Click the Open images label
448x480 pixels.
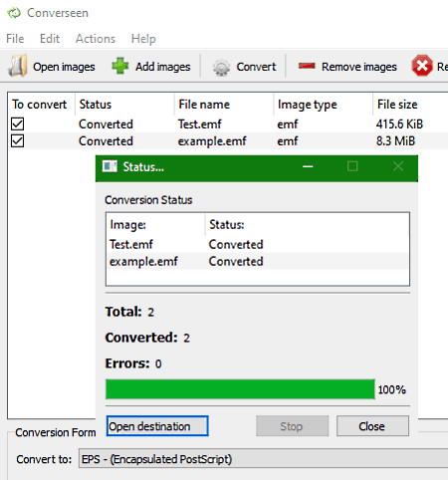click(x=64, y=67)
